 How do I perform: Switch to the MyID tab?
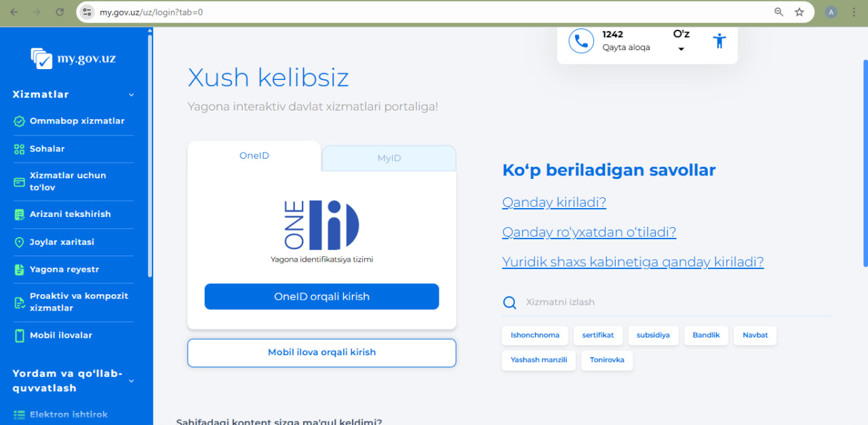point(389,158)
